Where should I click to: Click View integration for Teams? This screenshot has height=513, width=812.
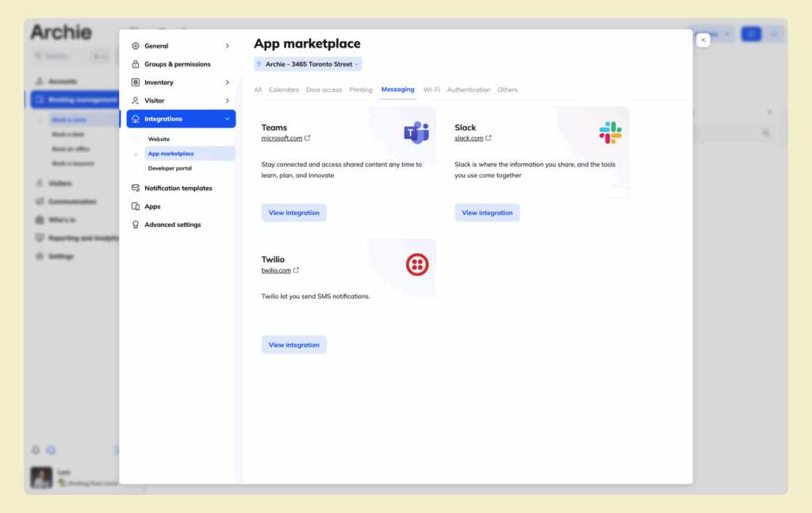[x=293, y=212]
